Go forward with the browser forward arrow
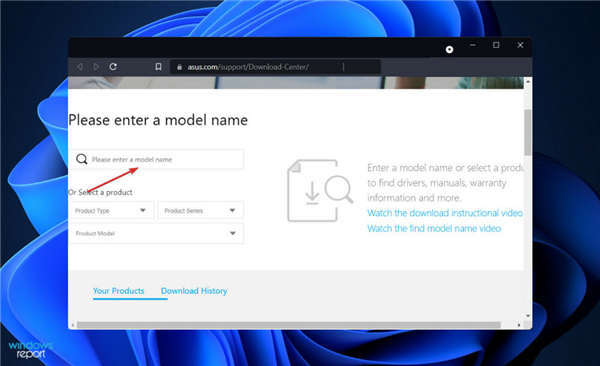 (x=96, y=67)
